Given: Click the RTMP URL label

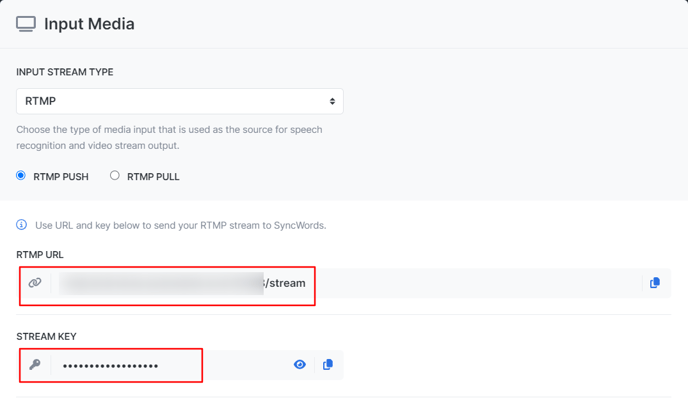Looking at the screenshot, I should 40,255.
